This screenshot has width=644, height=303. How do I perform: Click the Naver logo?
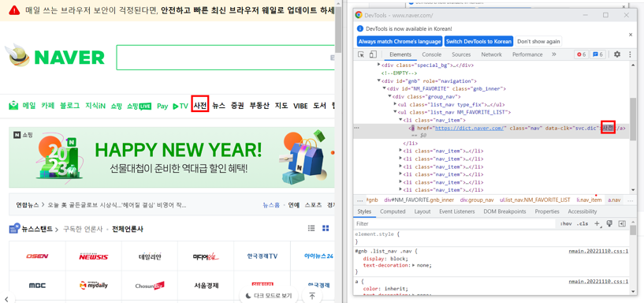(x=54, y=55)
